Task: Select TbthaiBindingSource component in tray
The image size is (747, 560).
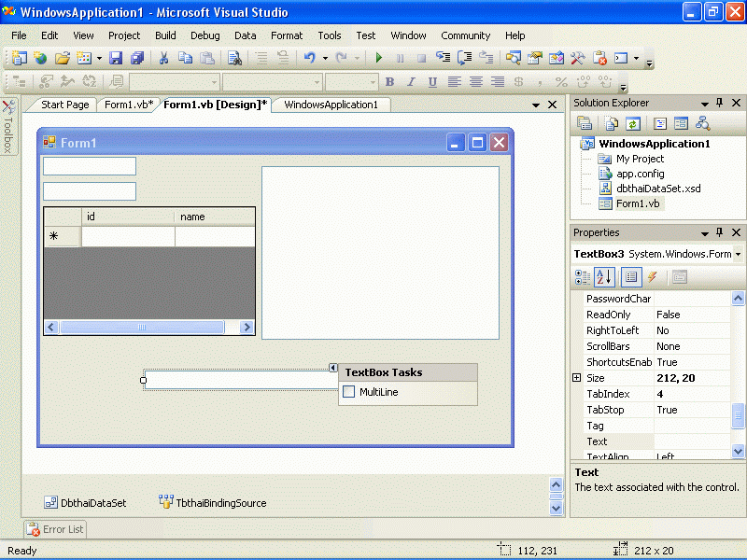Action: [213, 503]
